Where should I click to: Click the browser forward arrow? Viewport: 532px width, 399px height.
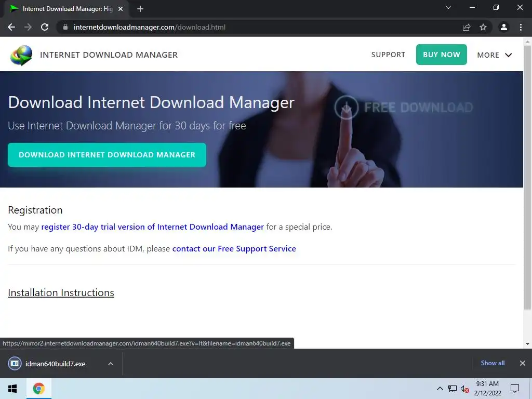tap(28, 27)
